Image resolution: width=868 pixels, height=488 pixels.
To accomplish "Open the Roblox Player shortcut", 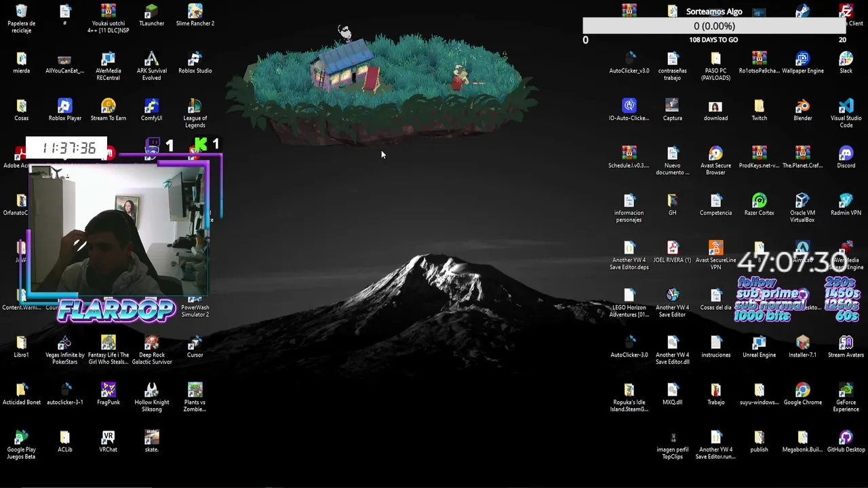I will coord(64,106).
